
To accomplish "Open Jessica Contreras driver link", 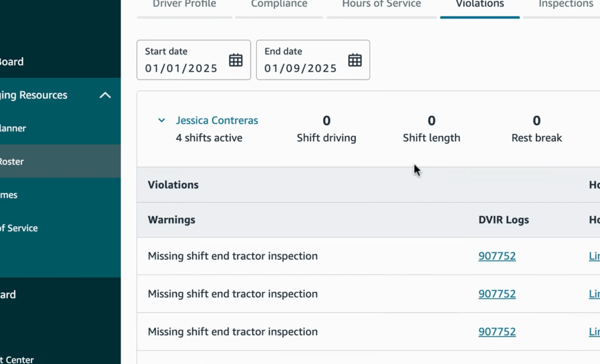I will (217, 120).
